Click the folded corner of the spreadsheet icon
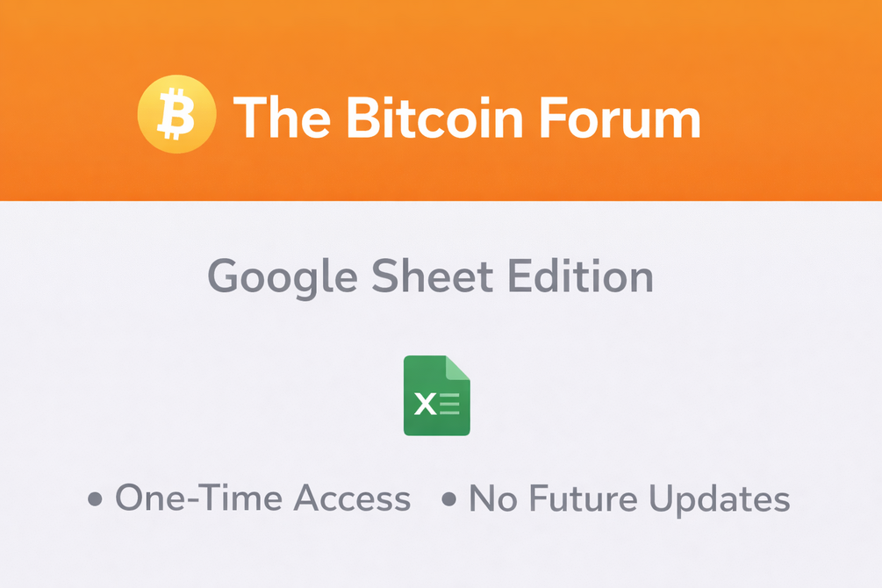 (x=458, y=368)
